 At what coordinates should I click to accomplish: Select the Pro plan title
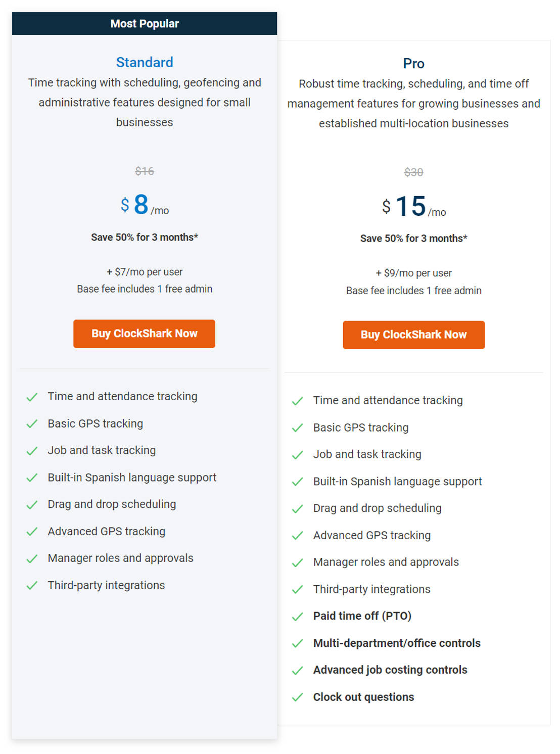pos(413,64)
